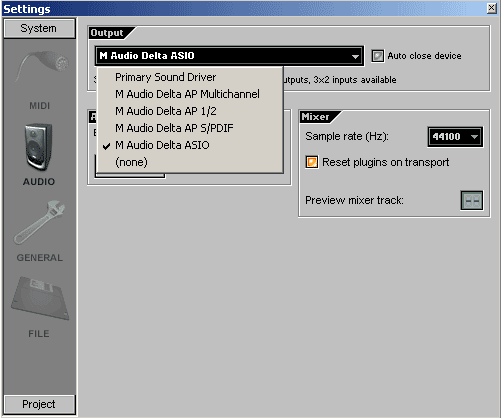
Task: Open FILE settings floppy disk icon
Action: pyautogui.click(x=40, y=298)
